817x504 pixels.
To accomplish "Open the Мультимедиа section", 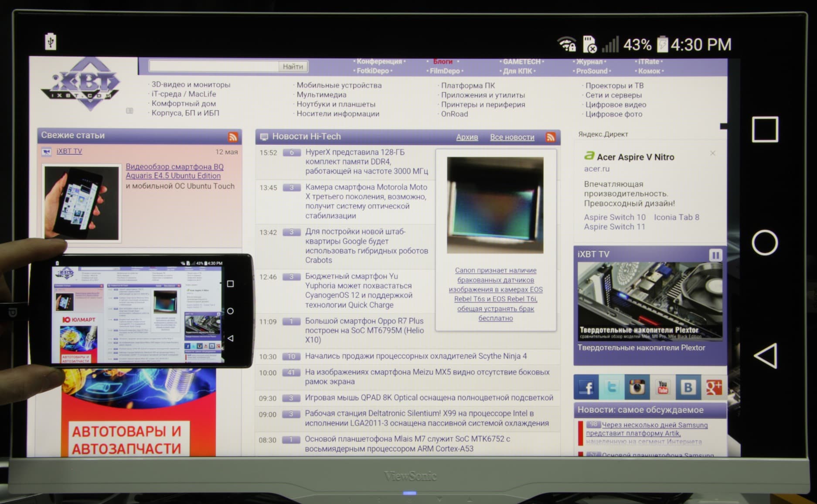I will pyautogui.click(x=321, y=95).
